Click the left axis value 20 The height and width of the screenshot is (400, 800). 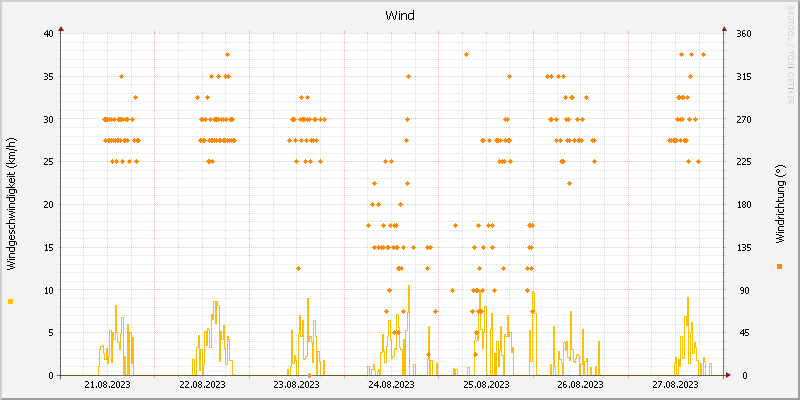(48, 205)
